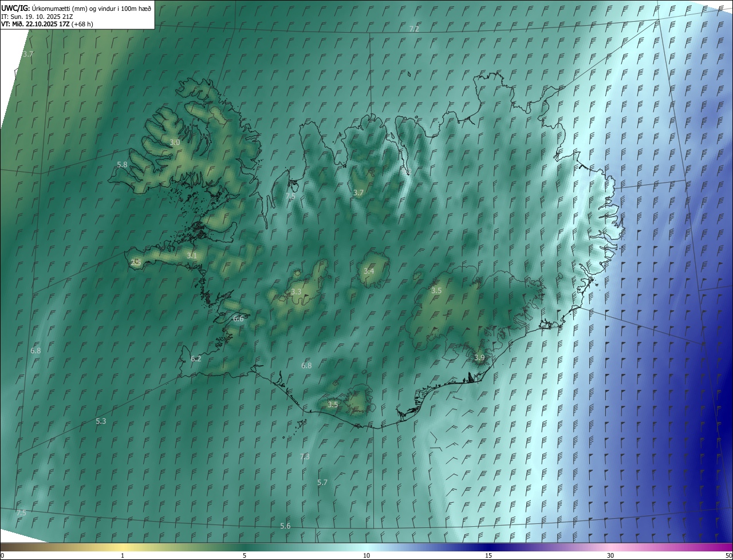This screenshot has width=733, height=560.
Task: Click the 5.3 value label
Action: click(101, 421)
